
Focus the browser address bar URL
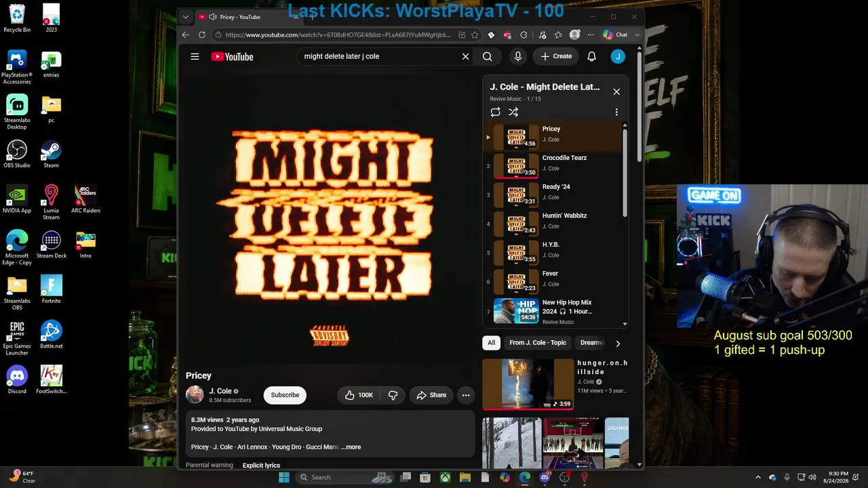tap(338, 35)
